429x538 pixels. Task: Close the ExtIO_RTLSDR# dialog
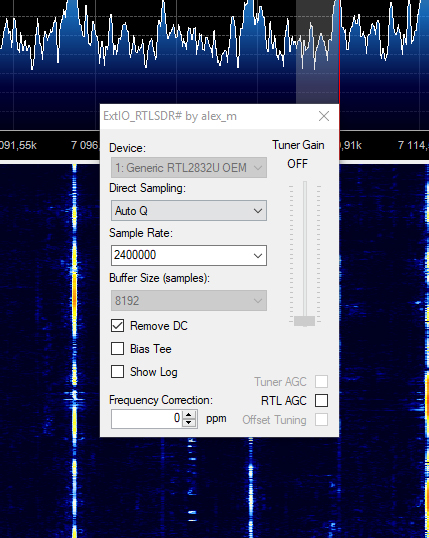[x=324, y=116]
